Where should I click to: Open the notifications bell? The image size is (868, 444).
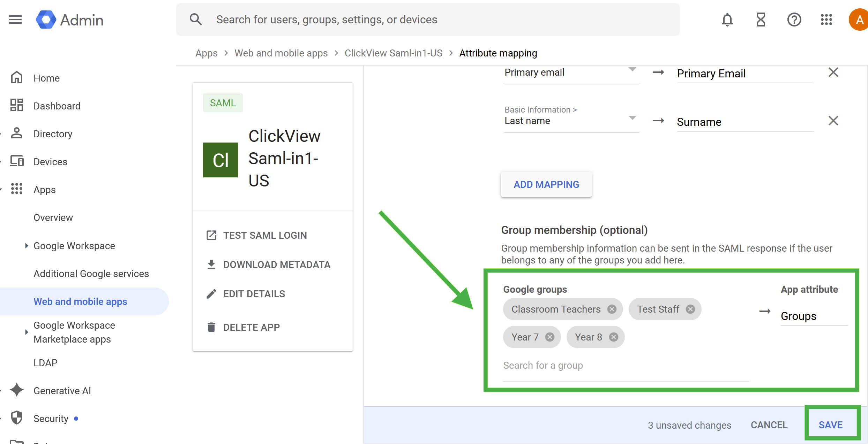[727, 20]
